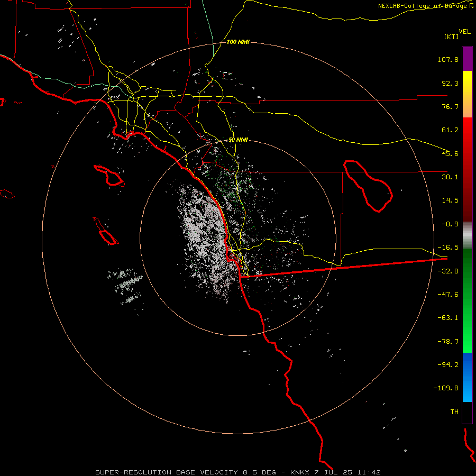Select the TH legend label
This screenshot has width=476, height=476.
[x=454, y=412]
